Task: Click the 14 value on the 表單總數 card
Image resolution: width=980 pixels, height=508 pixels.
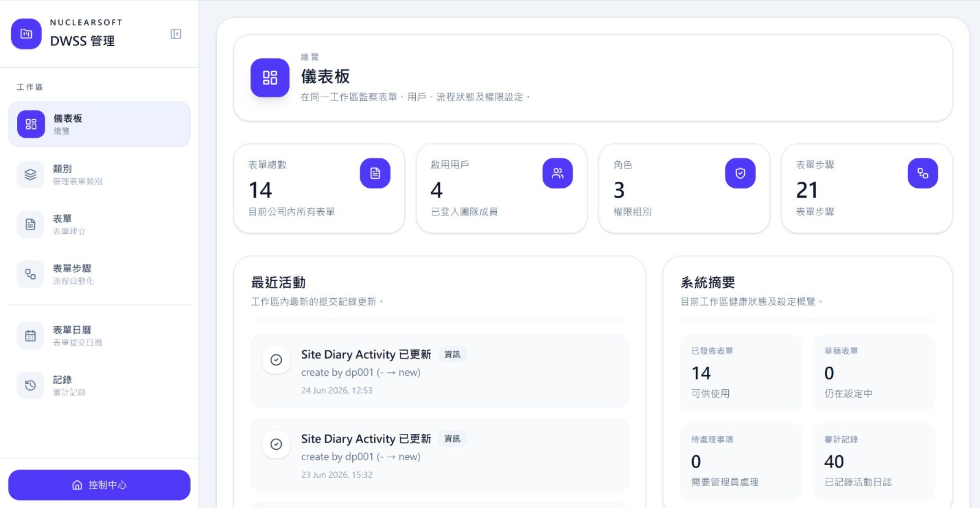Action: pyautogui.click(x=260, y=190)
